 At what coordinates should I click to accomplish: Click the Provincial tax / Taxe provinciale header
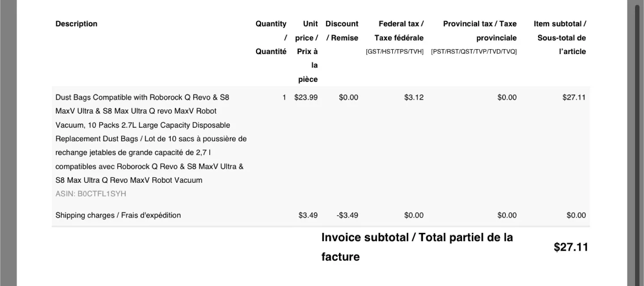tap(480, 31)
